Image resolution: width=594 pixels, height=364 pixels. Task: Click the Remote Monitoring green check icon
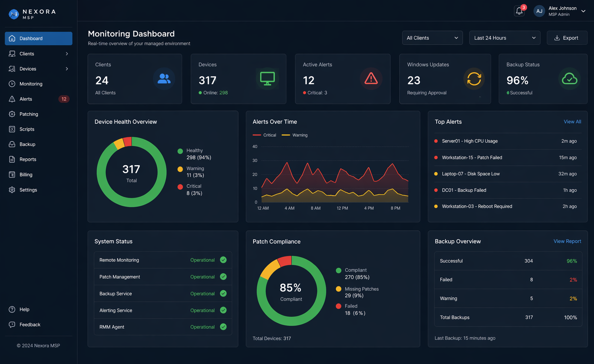223,260
